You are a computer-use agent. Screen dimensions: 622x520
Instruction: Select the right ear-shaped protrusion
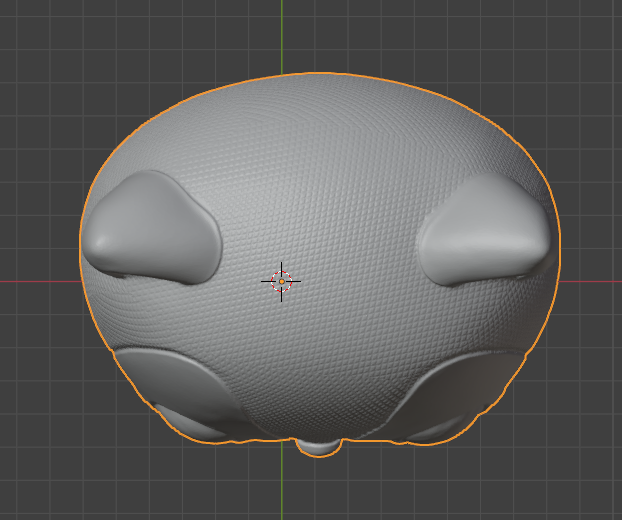482,230
